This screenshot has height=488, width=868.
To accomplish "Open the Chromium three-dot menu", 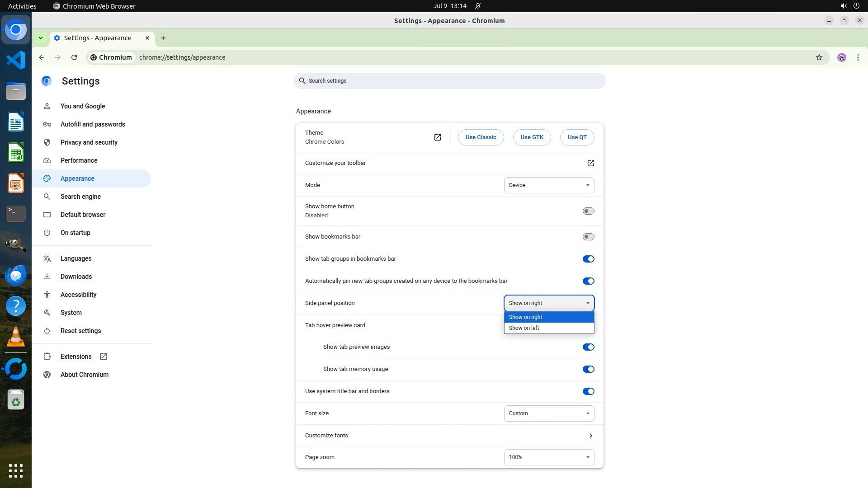I will [x=858, y=57].
